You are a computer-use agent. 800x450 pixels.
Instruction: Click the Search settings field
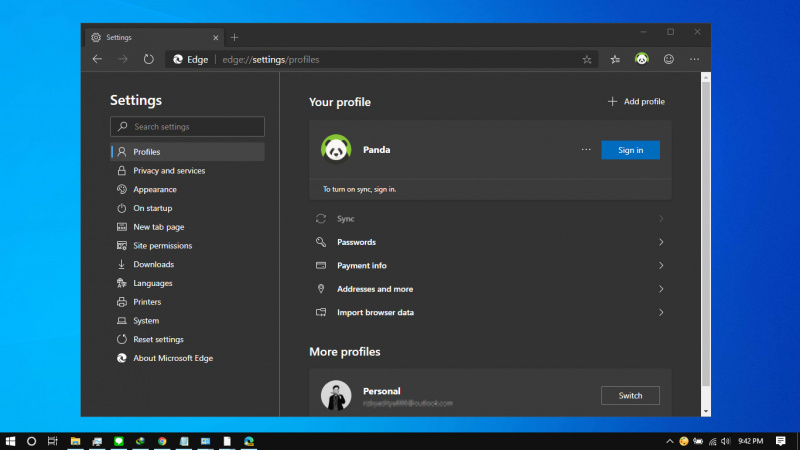[187, 127]
